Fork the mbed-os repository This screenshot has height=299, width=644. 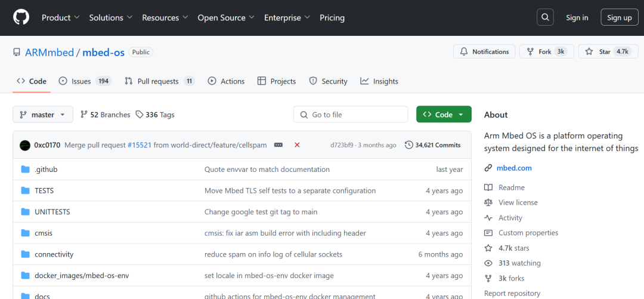click(x=545, y=52)
